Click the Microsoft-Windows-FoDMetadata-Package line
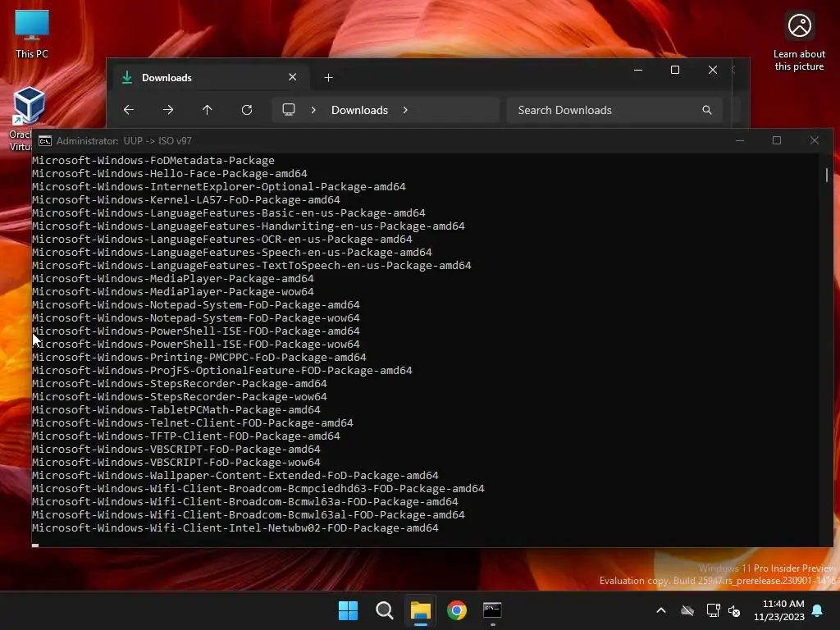This screenshot has width=840, height=630. 153,160
